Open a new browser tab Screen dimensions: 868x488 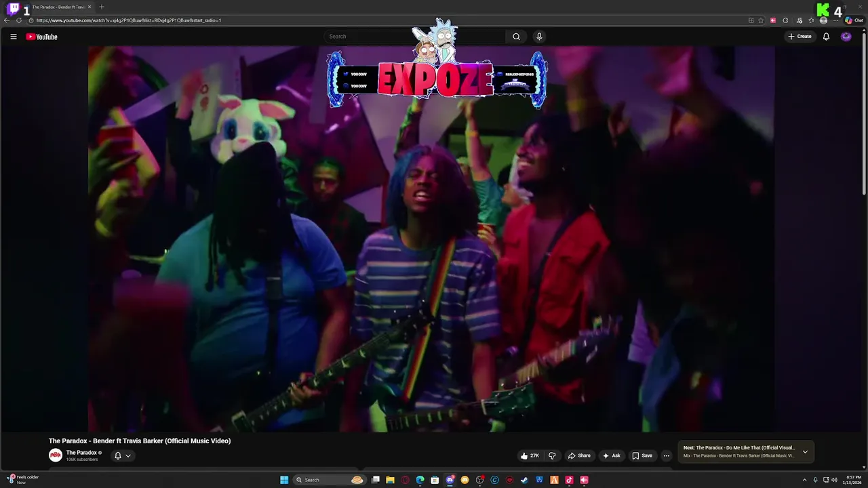pos(102,7)
